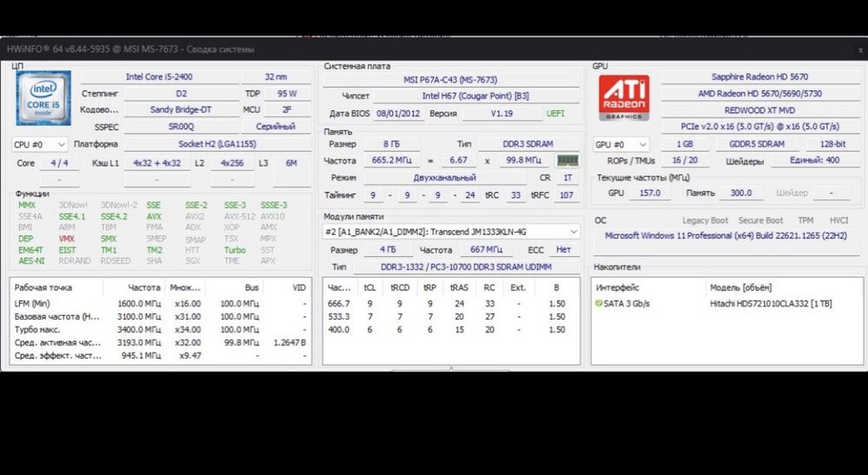Viewport: 868px width, 475px height.
Task: Close the HWiNFO summary window
Action: coord(860,49)
